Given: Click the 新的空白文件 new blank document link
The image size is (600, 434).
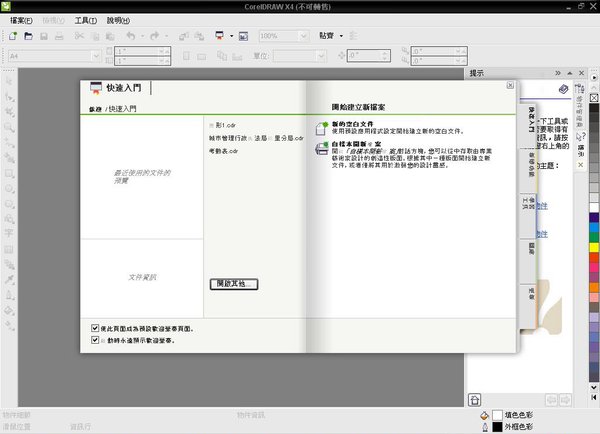Looking at the screenshot, I should 352,124.
